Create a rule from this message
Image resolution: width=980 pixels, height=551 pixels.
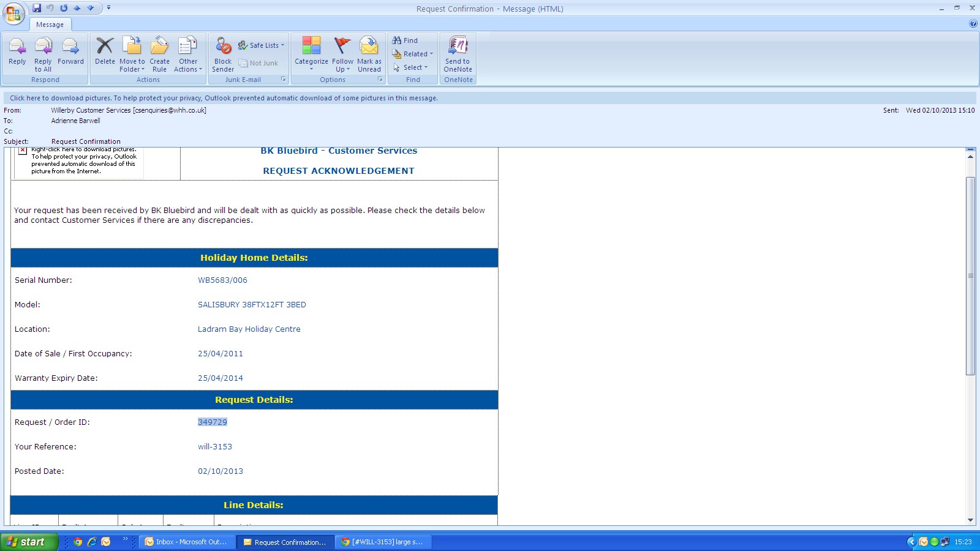tap(159, 54)
